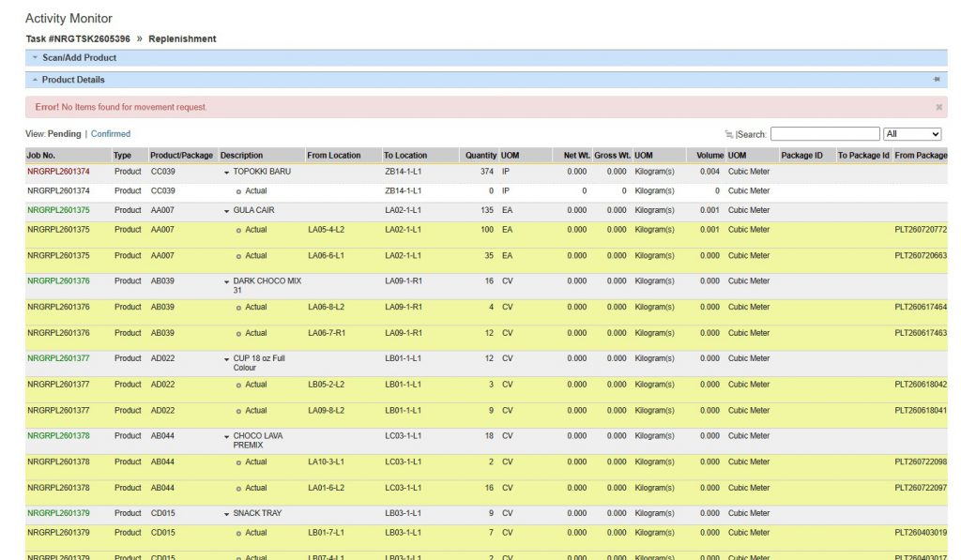961x560 pixels.
Task: Click From Package PLT260720772
Action: click(x=921, y=230)
